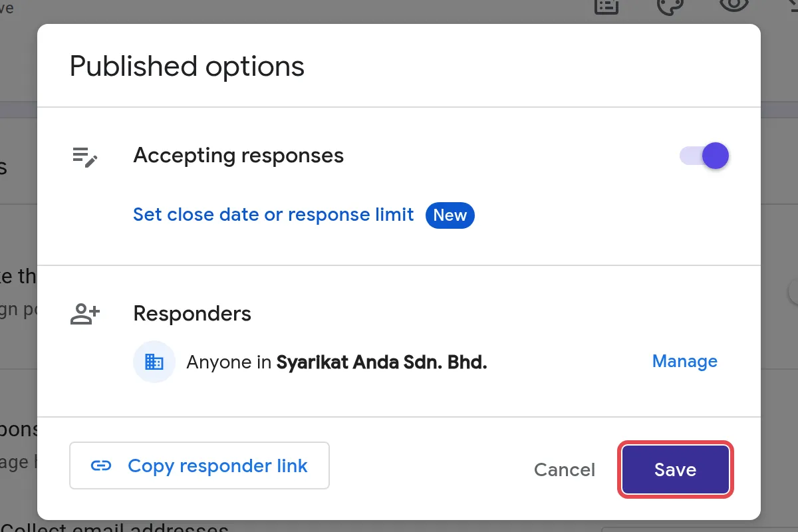Click the Responders section label
The height and width of the screenshot is (532, 798).
click(x=192, y=313)
